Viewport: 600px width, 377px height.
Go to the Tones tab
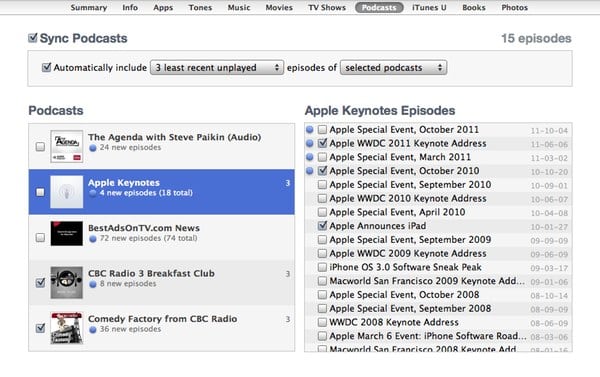tap(200, 7)
